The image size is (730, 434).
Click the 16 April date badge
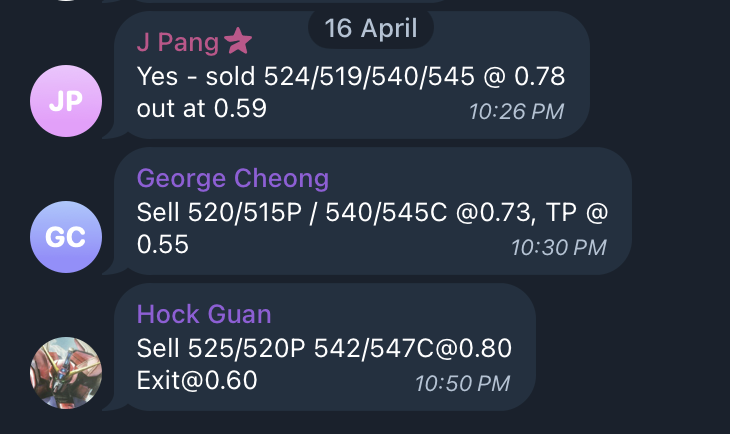point(371,28)
